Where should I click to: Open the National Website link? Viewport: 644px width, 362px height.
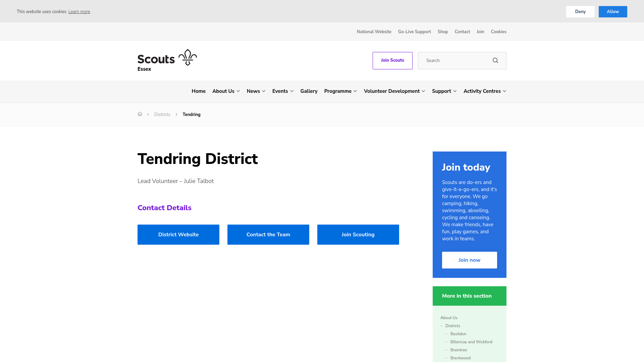[374, 32]
